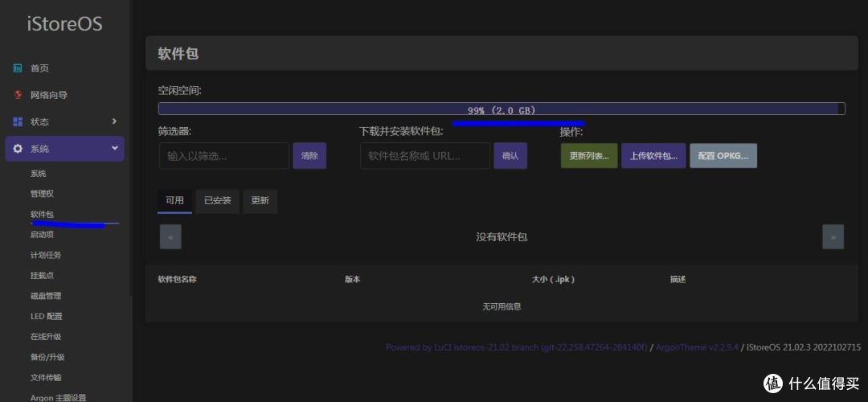Viewport: 868px width, 402px height.
Task: Open 启动项 in sidebar
Action: click(x=42, y=234)
